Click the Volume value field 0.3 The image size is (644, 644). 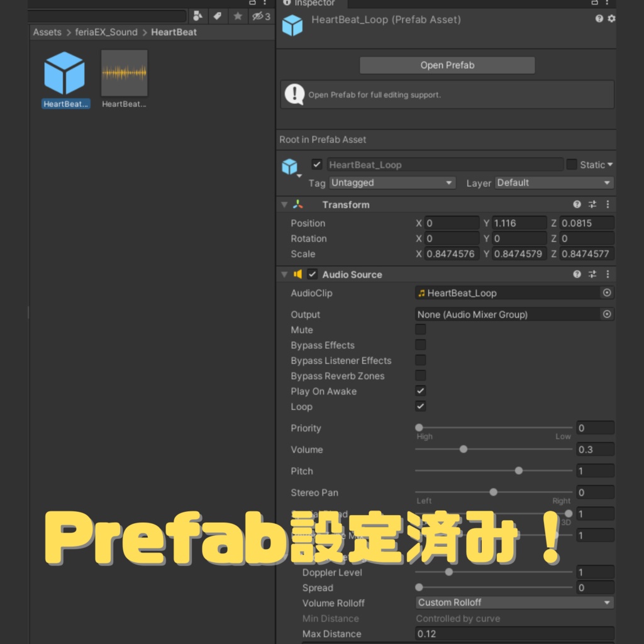pos(595,449)
